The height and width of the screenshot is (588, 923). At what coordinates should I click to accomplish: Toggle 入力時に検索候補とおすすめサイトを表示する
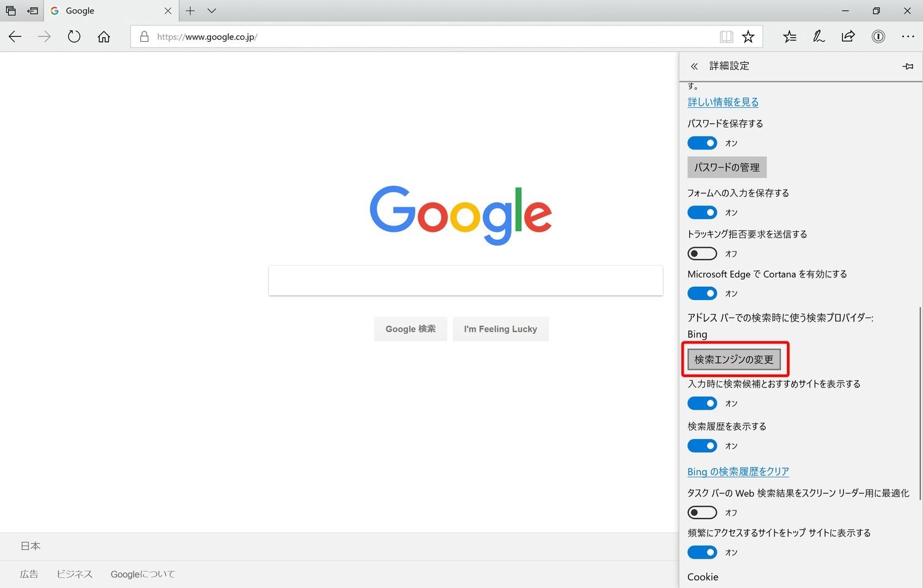tap(702, 403)
